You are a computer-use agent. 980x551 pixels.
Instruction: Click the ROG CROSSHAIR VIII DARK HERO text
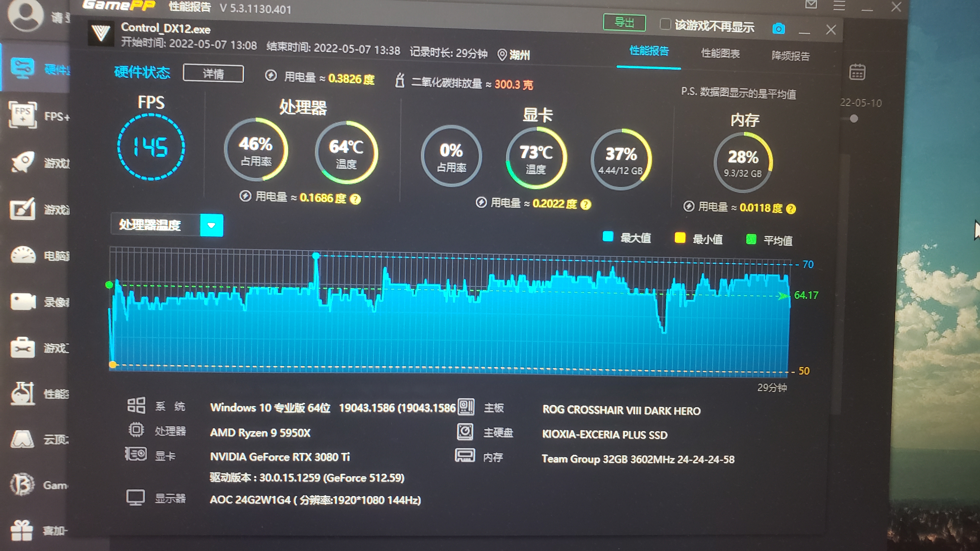(x=621, y=410)
